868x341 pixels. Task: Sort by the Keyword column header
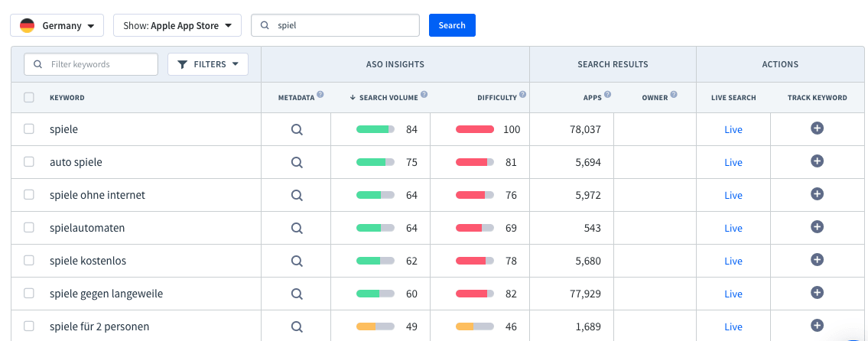coord(67,97)
